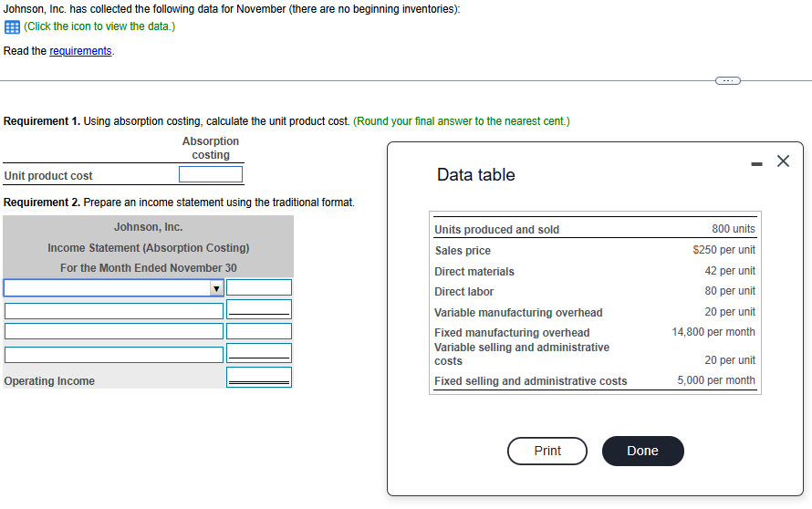This screenshot has width=812, height=509.
Task: Click the third row label input field
Action: 114,331
